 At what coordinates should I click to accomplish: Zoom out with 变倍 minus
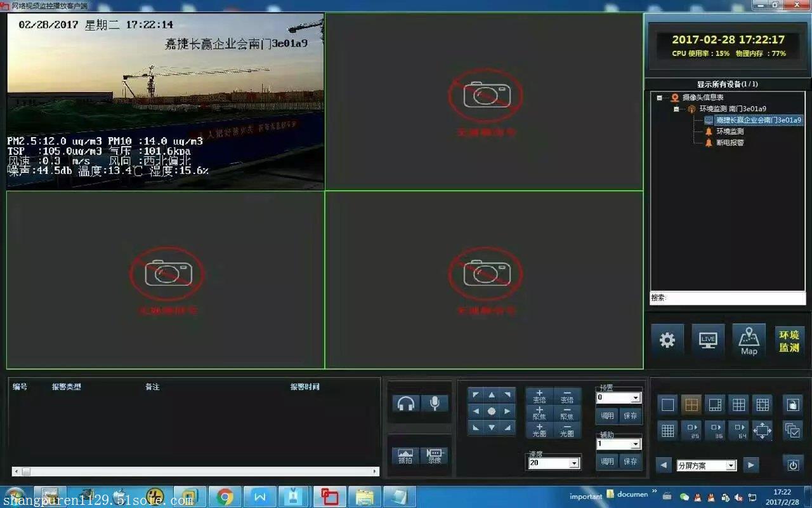pos(567,396)
